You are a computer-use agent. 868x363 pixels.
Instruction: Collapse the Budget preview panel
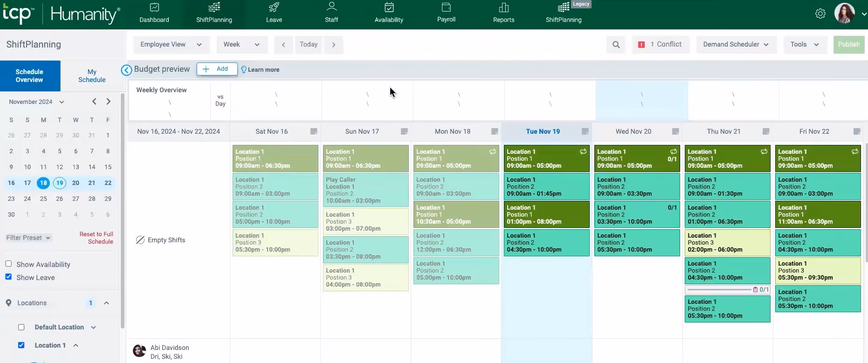click(126, 70)
